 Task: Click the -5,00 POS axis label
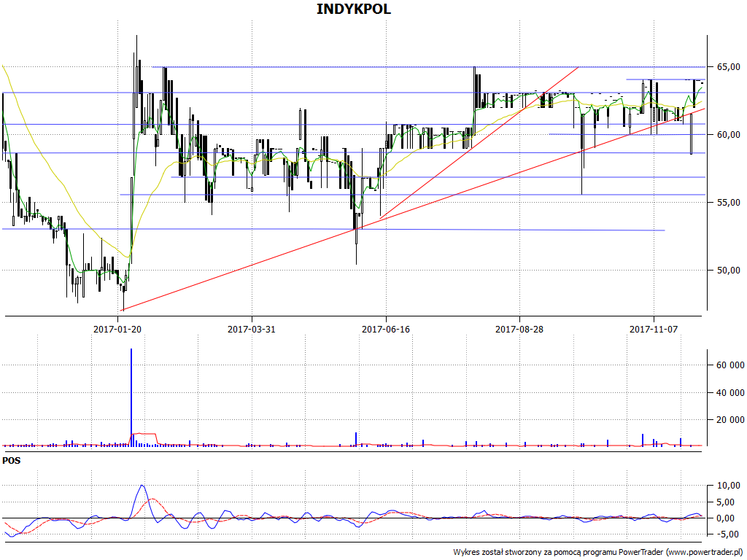729,534
